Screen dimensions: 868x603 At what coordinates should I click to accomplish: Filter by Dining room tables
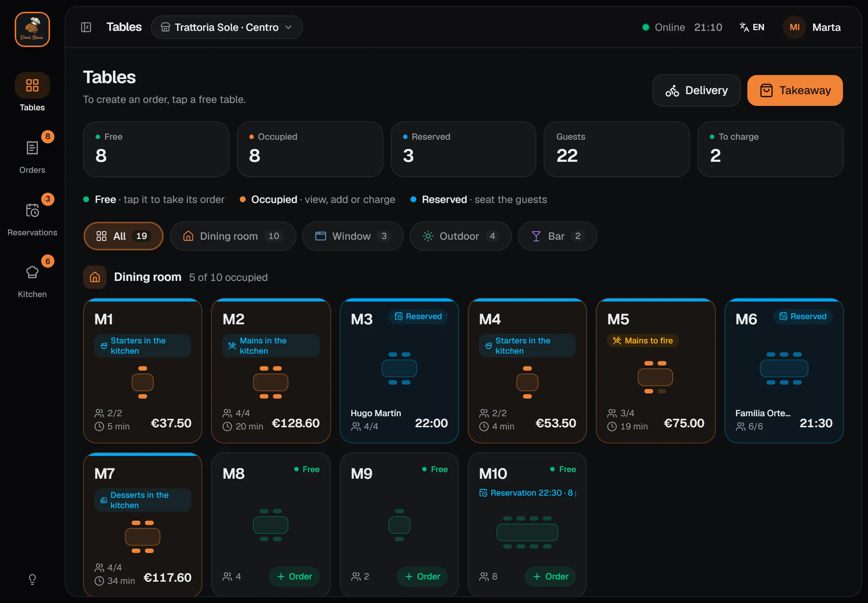click(x=233, y=236)
